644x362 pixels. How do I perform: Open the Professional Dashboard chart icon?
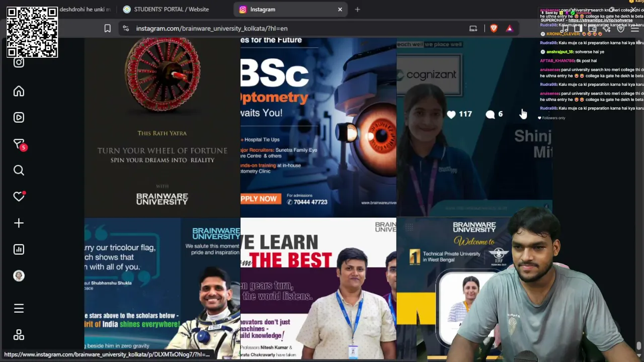tap(19, 249)
